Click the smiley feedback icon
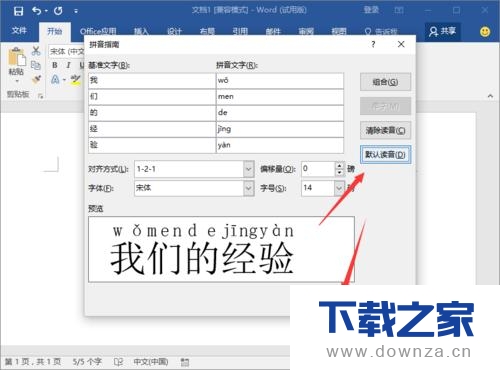 [485, 32]
